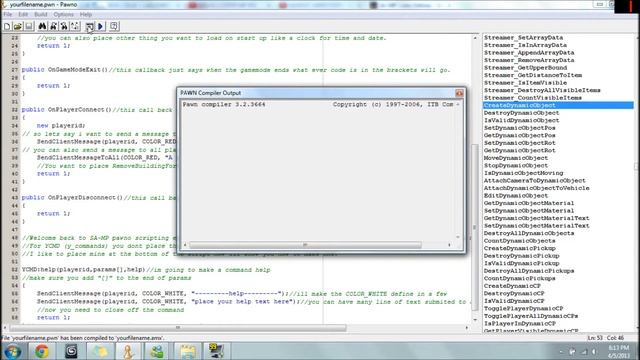Open the File menu
The width and height of the screenshot is (640, 360).
(x=8, y=14)
